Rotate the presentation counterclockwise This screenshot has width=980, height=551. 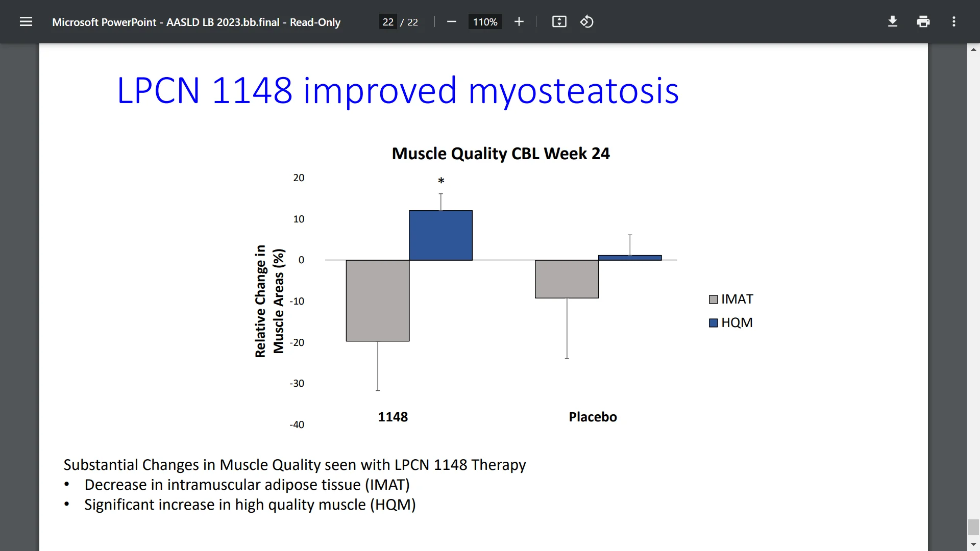coord(586,21)
